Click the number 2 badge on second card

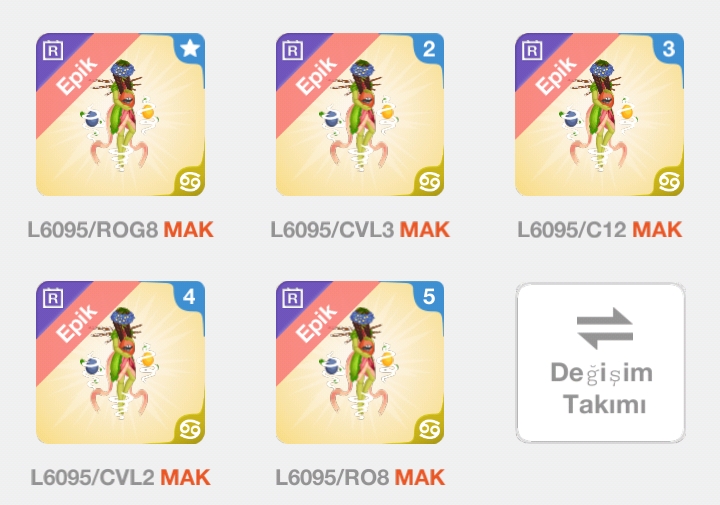[x=429, y=48]
